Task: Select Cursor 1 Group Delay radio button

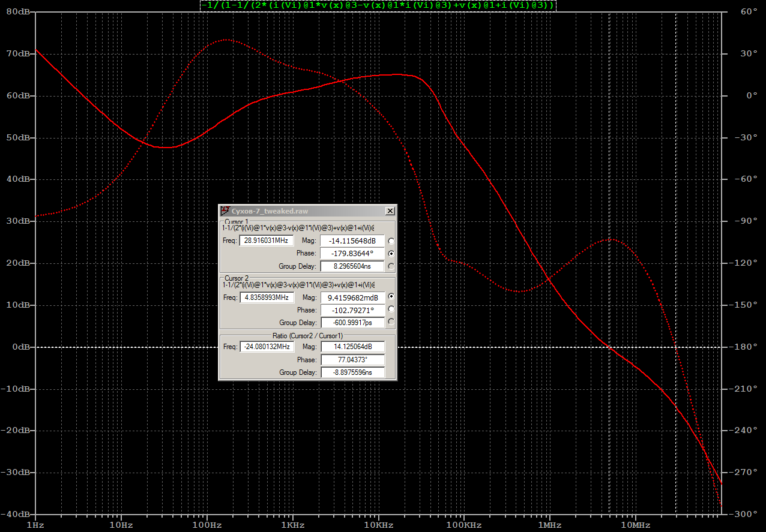Action: click(391, 266)
